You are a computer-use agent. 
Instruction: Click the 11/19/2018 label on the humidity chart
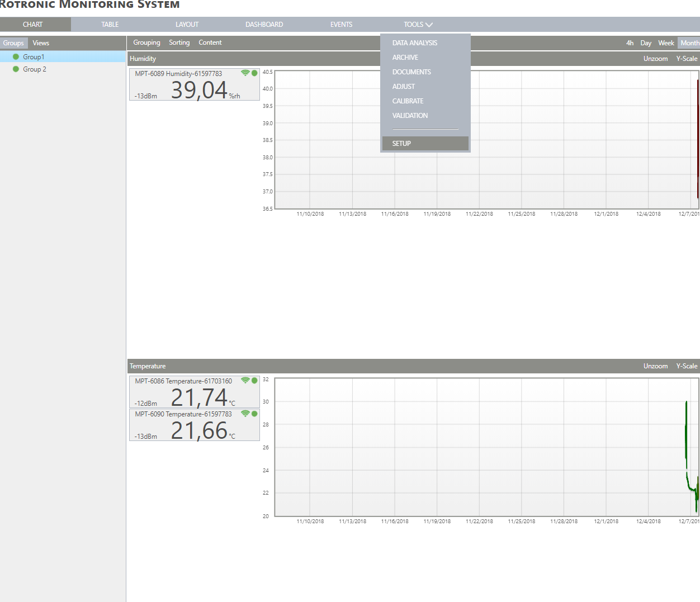(x=437, y=214)
